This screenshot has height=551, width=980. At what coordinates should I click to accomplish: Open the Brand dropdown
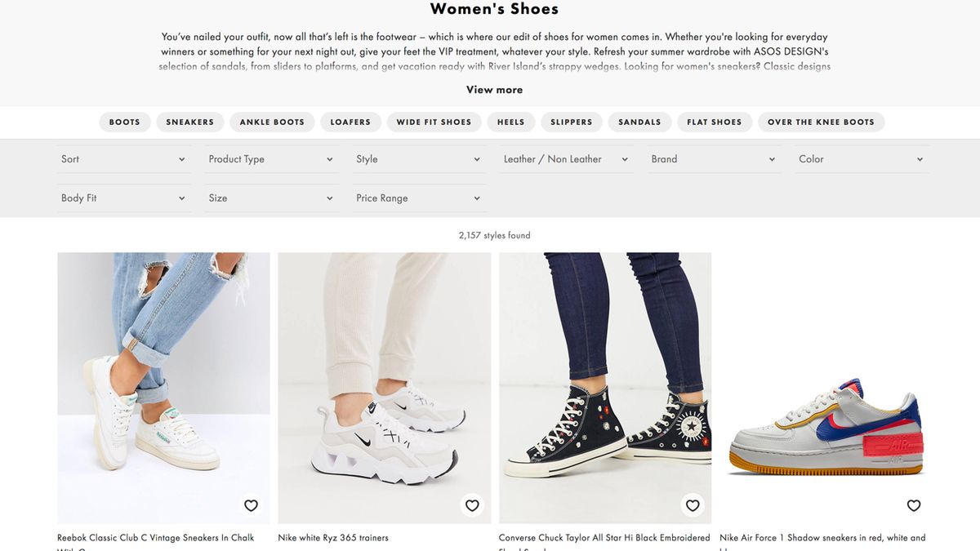(x=714, y=159)
